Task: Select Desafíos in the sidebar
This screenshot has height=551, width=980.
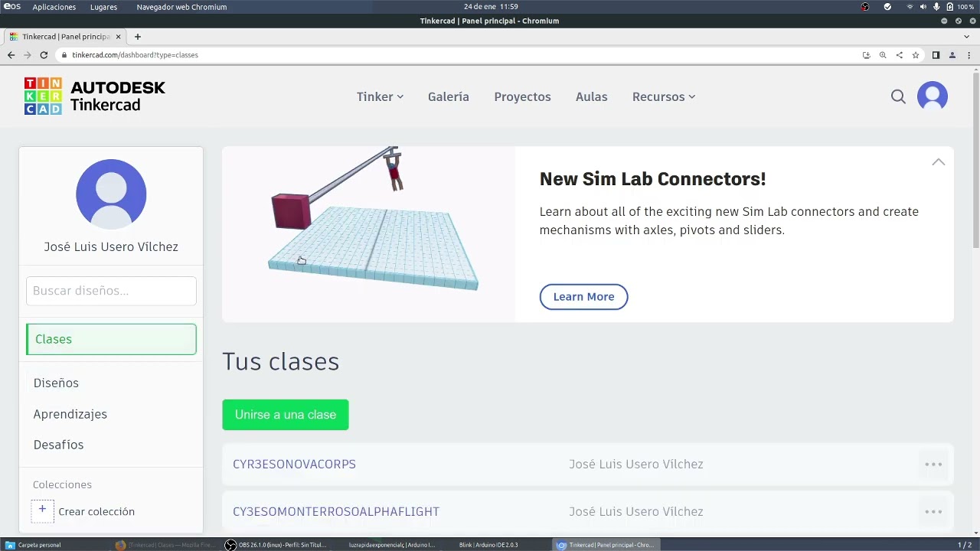Action: click(58, 445)
